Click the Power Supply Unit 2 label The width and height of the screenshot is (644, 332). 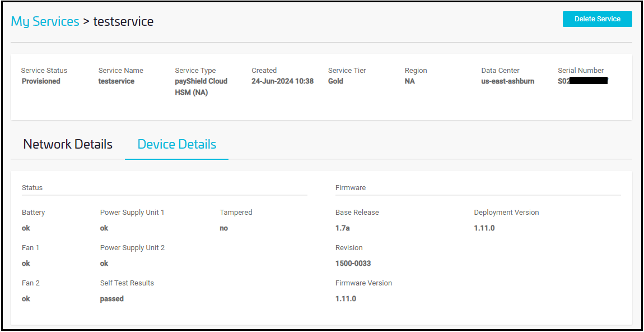tap(132, 248)
